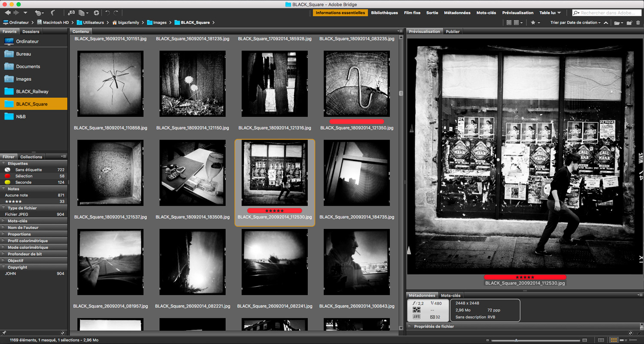Open Mots-clés tab in bottom right panel
The height and width of the screenshot is (344, 644).
coord(450,295)
